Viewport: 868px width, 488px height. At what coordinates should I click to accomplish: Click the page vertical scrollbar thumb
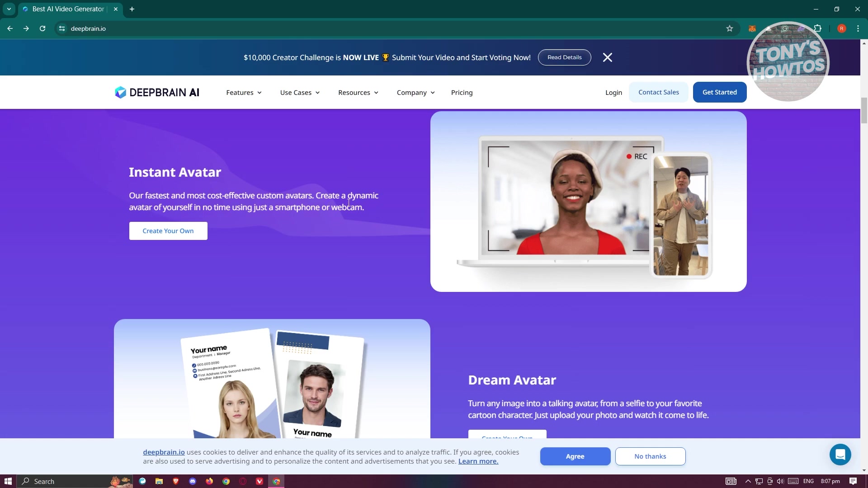[x=864, y=110]
